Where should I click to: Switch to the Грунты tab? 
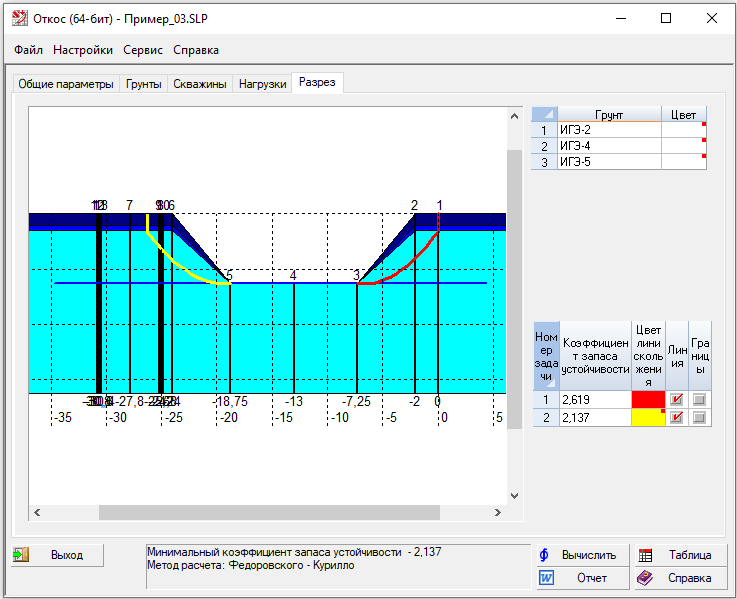coord(143,84)
